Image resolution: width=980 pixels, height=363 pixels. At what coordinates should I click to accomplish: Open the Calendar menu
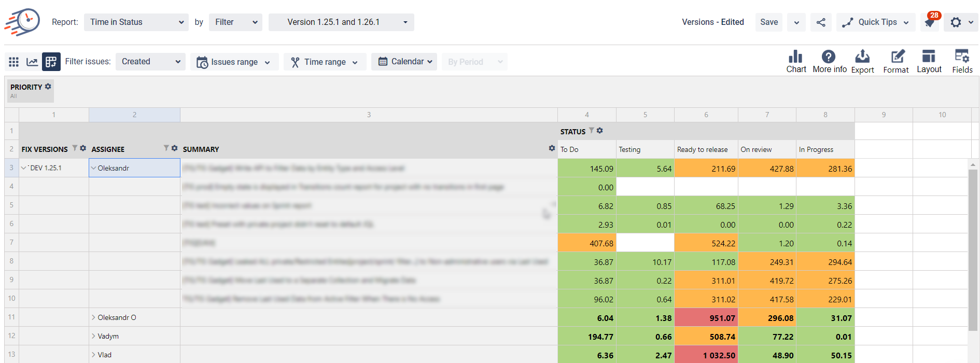(404, 62)
